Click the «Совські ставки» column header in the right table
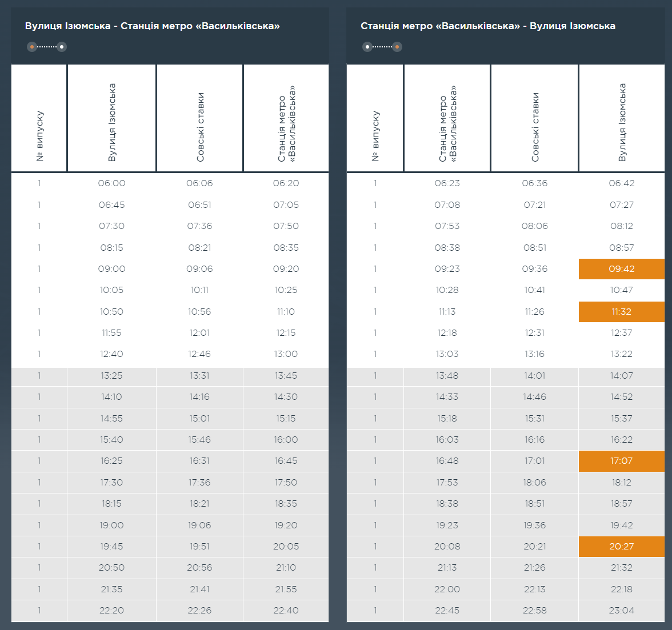This screenshot has height=630, width=672. pyautogui.click(x=535, y=127)
